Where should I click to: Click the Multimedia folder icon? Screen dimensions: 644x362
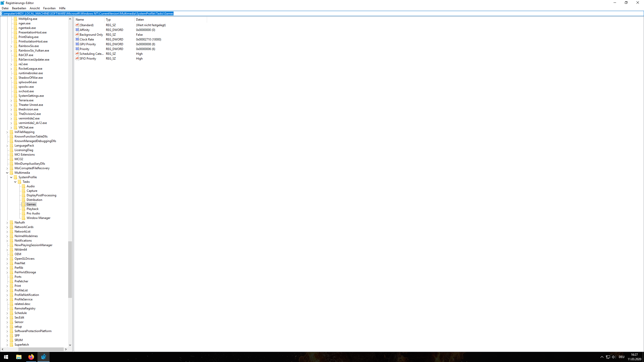(x=12, y=173)
